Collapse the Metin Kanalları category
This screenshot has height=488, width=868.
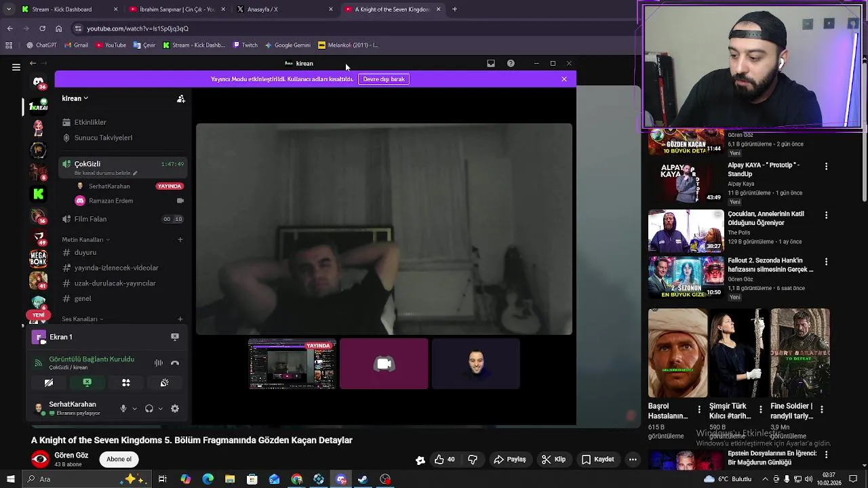85,239
